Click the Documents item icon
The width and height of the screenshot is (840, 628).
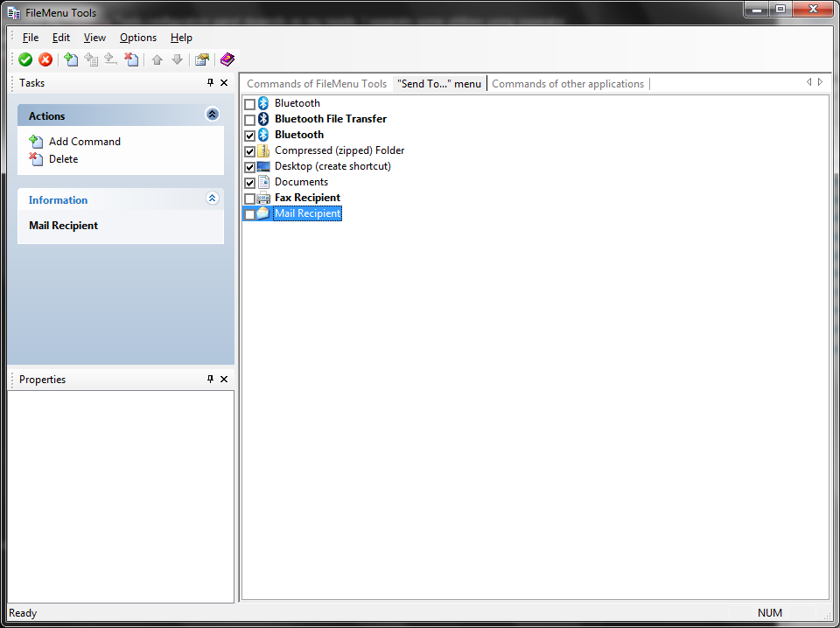tap(263, 182)
